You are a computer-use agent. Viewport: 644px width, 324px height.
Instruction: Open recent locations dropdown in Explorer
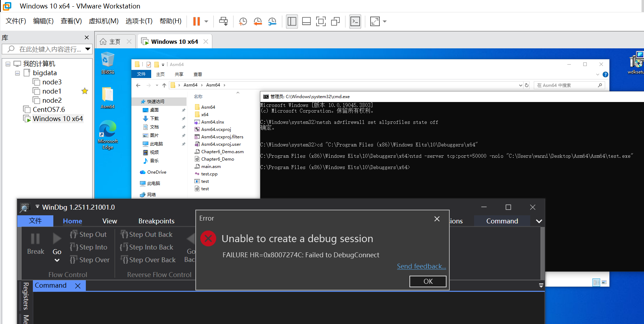pyautogui.click(x=157, y=85)
